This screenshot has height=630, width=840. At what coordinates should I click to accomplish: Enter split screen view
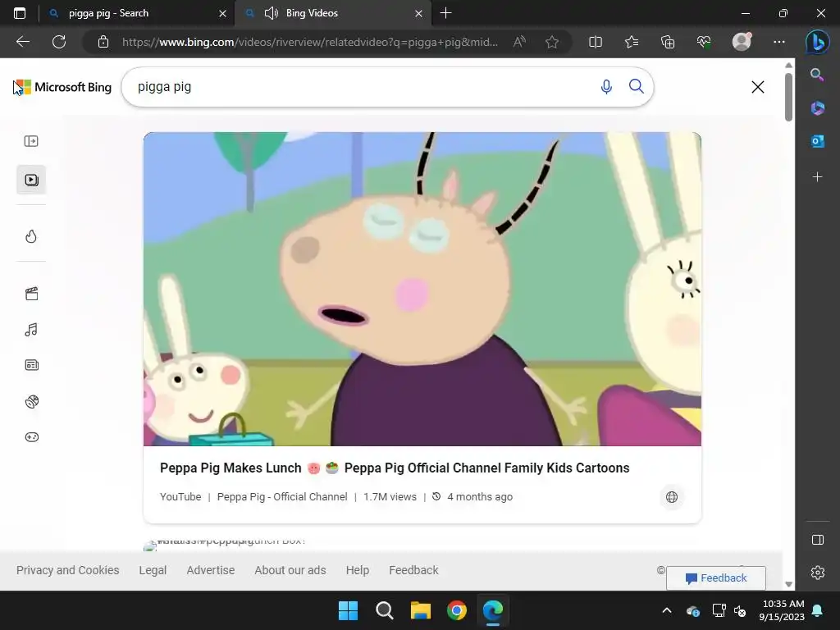[596, 42]
